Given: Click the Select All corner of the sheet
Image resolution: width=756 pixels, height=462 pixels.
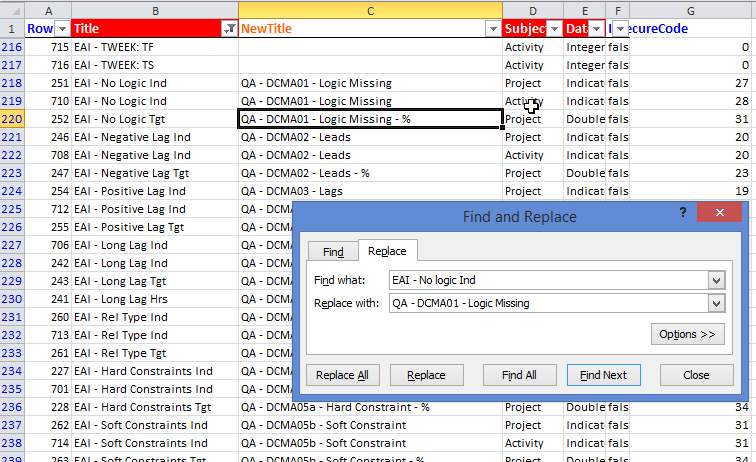Looking at the screenshot, I should (x=12, y=9).
